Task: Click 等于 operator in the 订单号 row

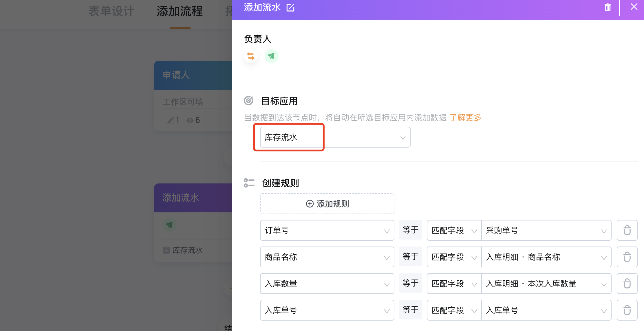Action: (411, 230)
